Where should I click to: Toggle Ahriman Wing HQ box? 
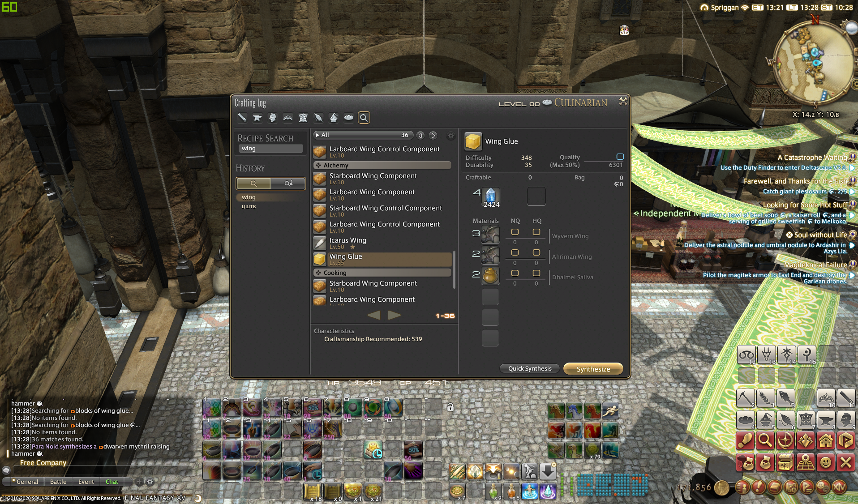536,252
